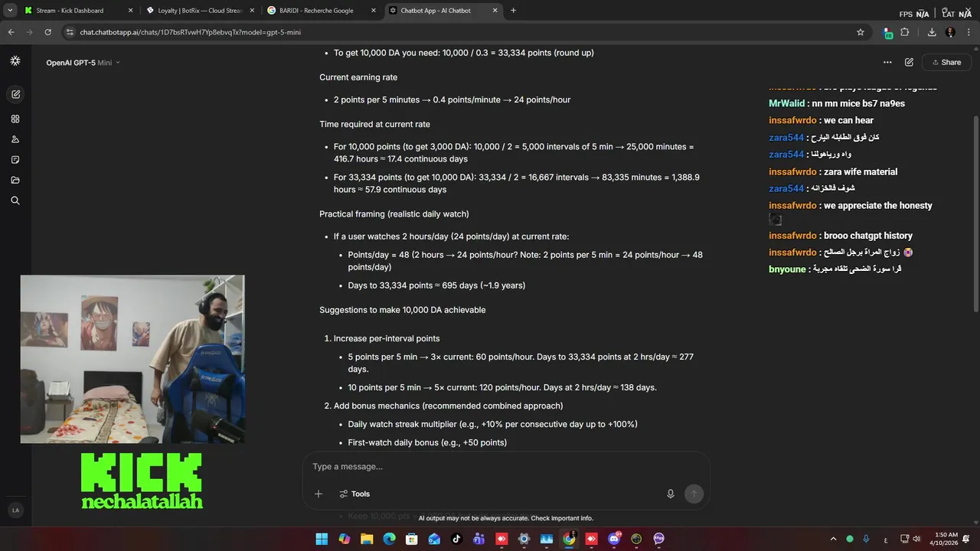Image resolution: width=980 pixels, height=551 pixels.
Task: Show hidden system tray icons chevron
Action: 834,539
